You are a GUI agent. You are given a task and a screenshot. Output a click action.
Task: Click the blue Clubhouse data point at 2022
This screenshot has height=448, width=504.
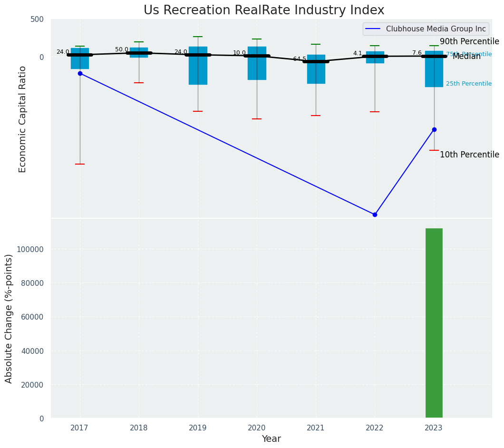pyautogui.click(x=375, y=215)
